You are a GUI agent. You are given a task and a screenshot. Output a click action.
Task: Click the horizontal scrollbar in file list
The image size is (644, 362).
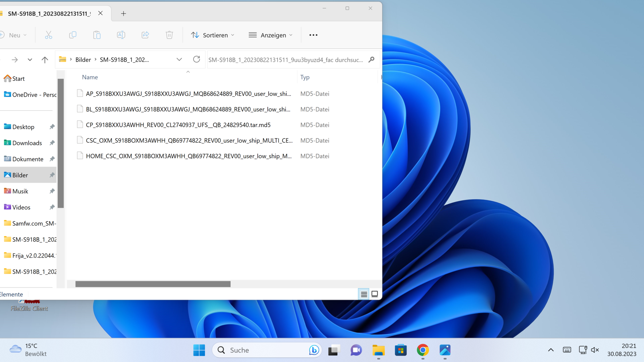tap(153, 284)
